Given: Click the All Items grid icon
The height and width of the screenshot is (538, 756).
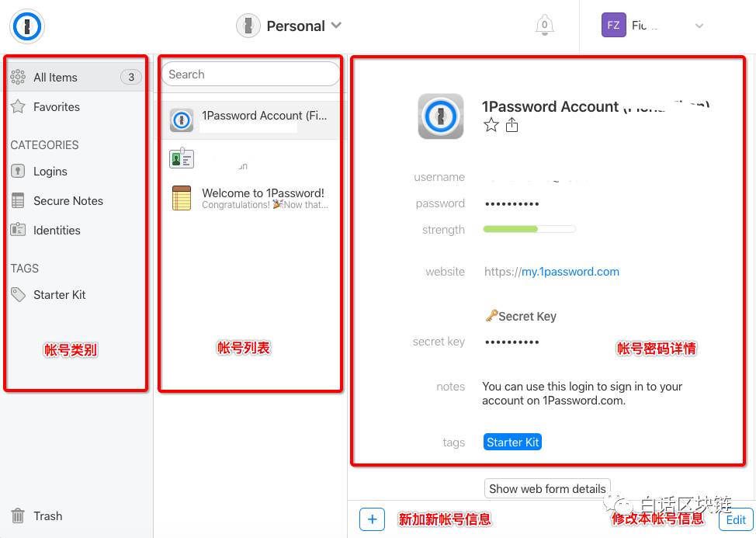Looking at the screenshot, I should click(18, 77).
